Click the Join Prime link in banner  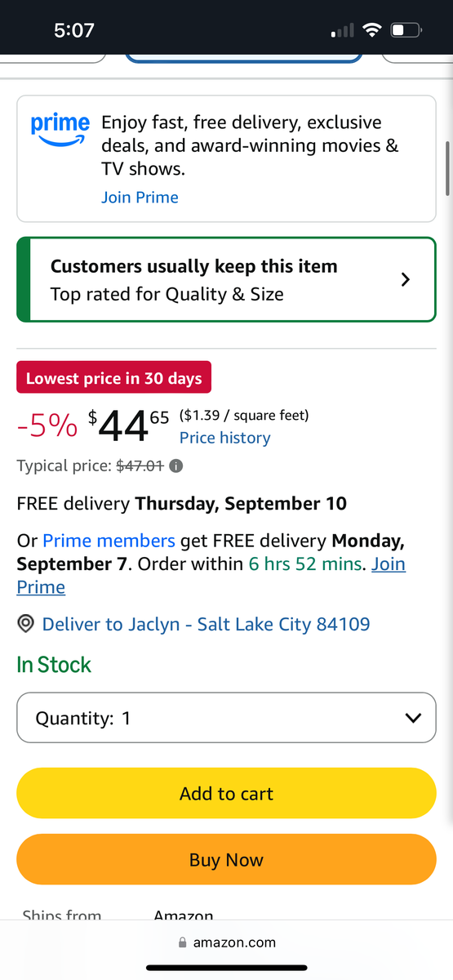tap(140, 197)
